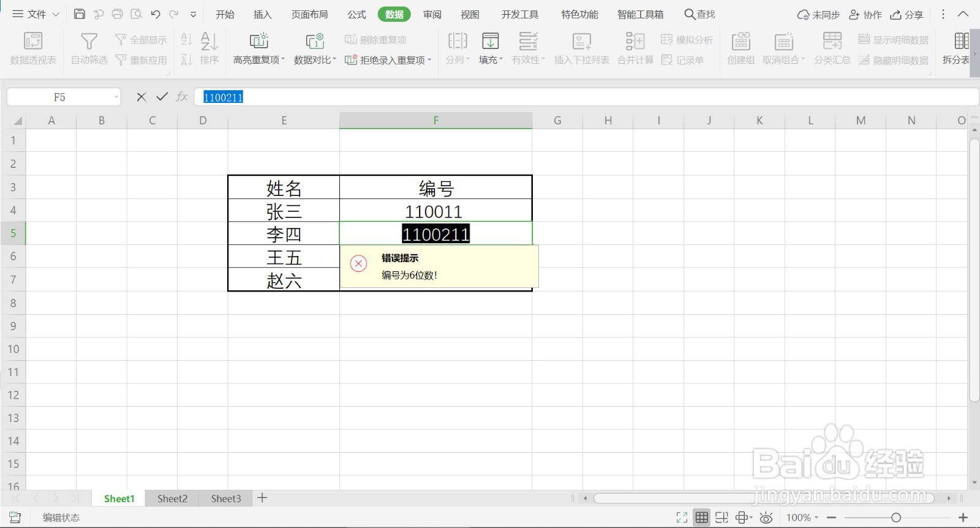Open the 文件 menu dropdown
This screenshot has height=528, width=980.
click(36, 14)
